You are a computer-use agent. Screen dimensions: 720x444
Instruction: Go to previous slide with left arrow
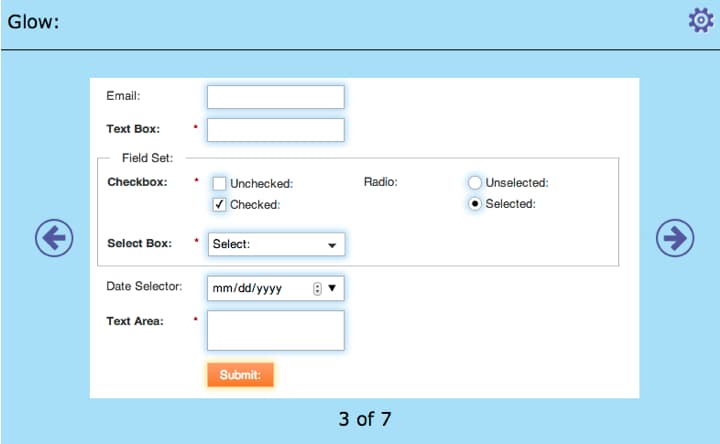click(54, 238)
